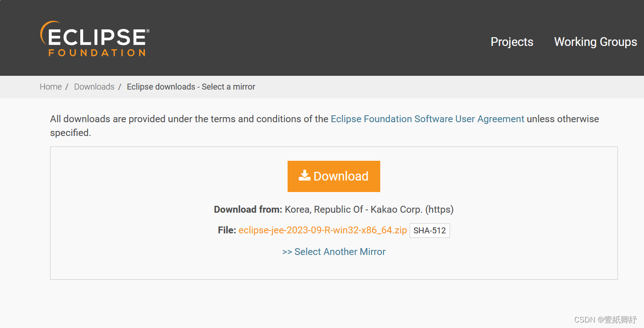Click the 'Eclipse downloads - Select a mirror' breadcrumb
644x328 pixels.
(191, 87)
